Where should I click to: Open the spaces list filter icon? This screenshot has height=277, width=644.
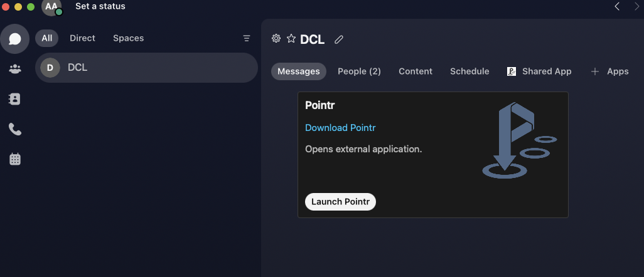click(247, 39)
